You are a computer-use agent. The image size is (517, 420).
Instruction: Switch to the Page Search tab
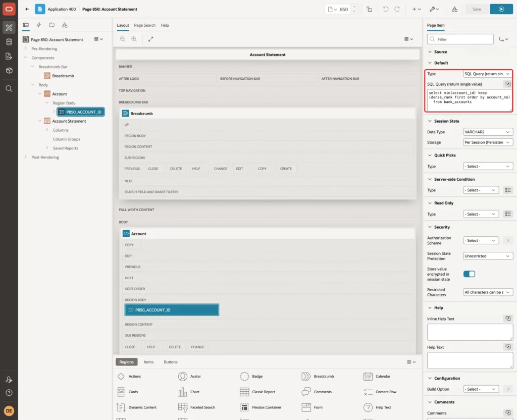coord(144,25)
